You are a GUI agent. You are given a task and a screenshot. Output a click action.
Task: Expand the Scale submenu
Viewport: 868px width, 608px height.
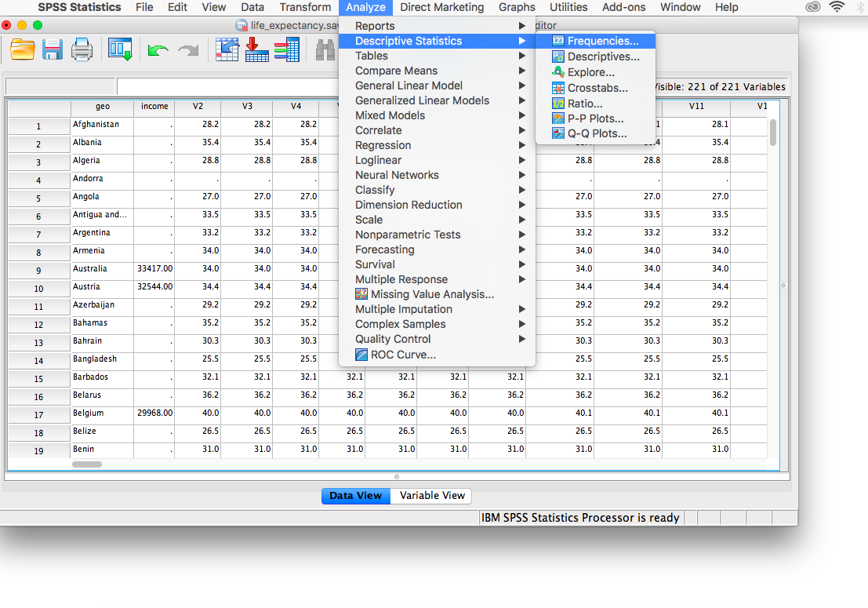click(437, 220)
